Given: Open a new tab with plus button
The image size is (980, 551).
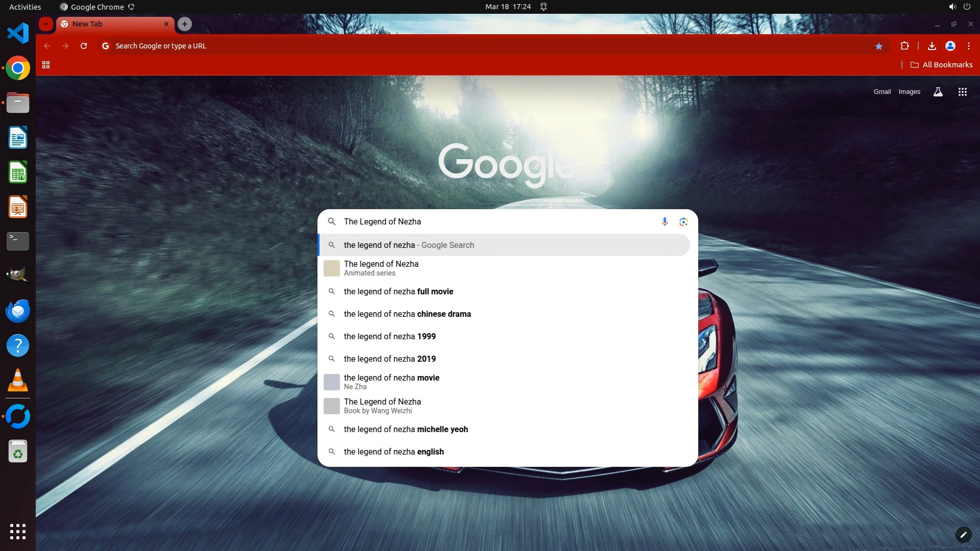Looking at the screenshot, I should 185,24.
